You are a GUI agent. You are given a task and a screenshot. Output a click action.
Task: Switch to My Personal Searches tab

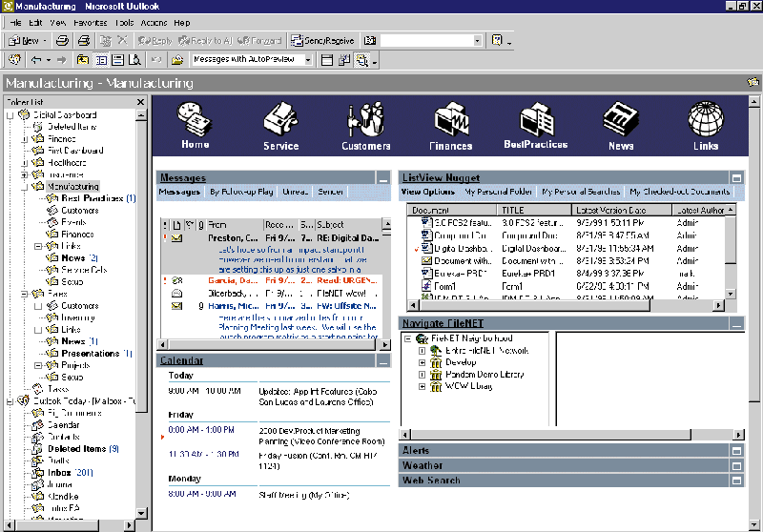[583, 192]
